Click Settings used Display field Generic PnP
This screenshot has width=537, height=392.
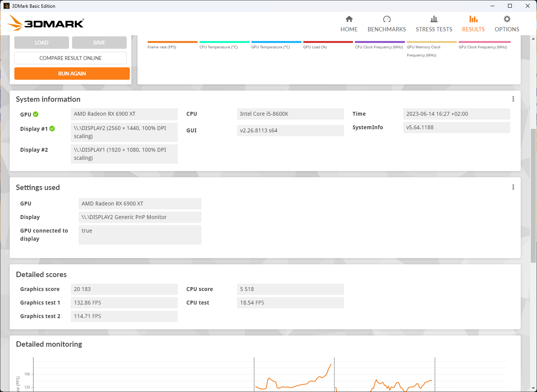(x=140, y=217)
